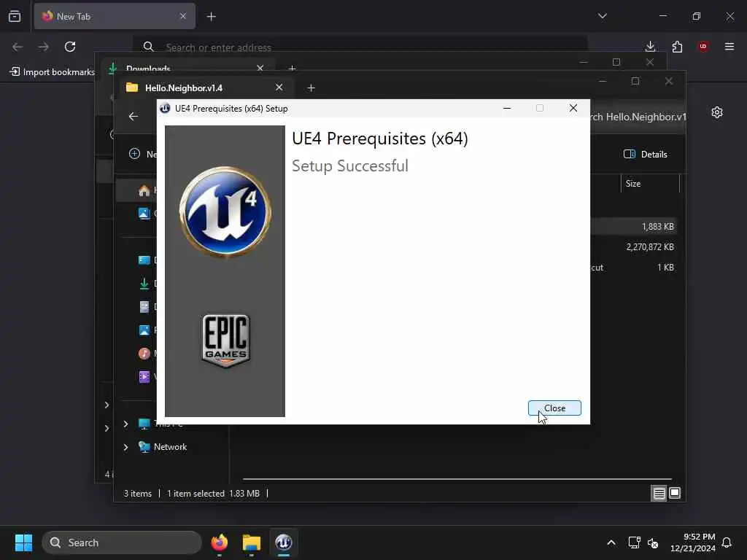Click Import bookmarks in Firefox toolbar

[x=53, y=72]
